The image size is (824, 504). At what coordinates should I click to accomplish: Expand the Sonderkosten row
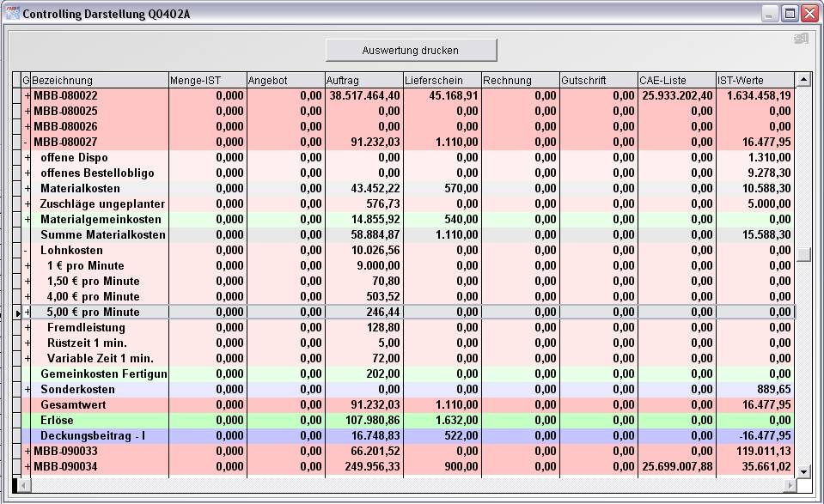[x=27, y=389]
